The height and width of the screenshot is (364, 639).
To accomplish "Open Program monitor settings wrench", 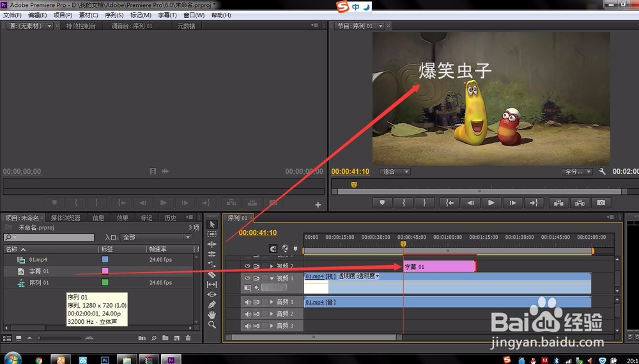I will click(603, 171).
